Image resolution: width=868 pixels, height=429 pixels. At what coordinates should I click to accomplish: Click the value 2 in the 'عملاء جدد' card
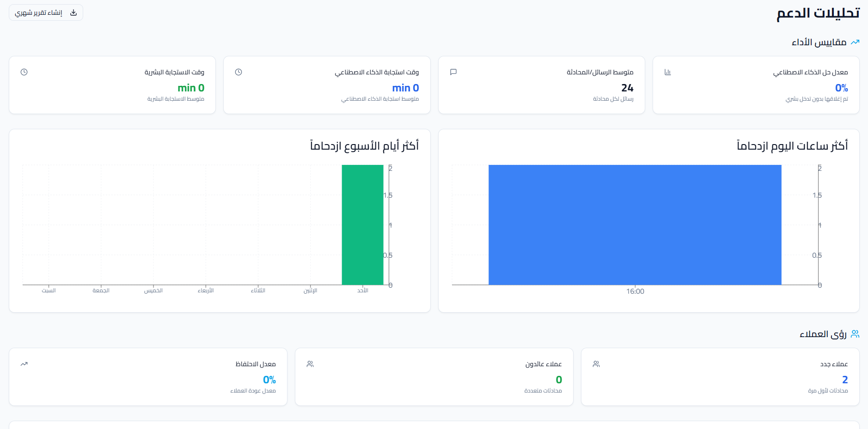click(845, 380)
